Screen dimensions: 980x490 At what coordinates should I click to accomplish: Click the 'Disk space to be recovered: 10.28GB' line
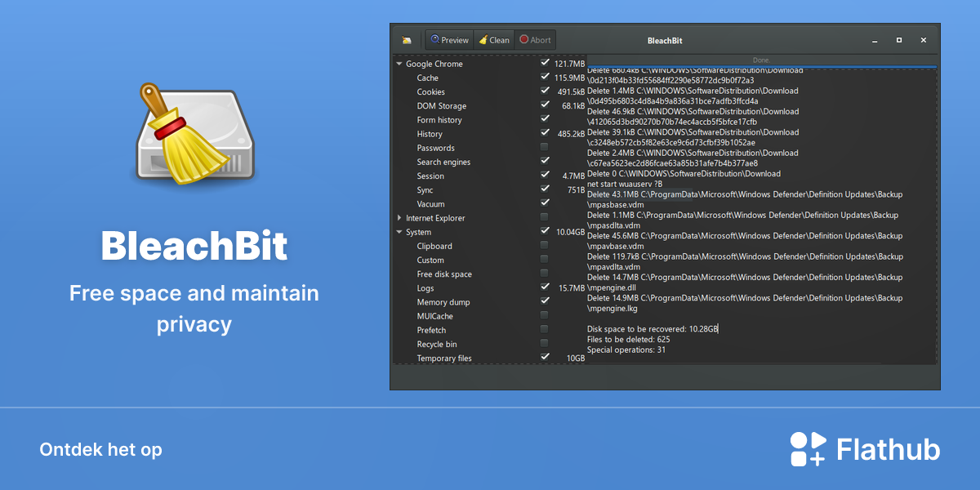click(x=653, y=329)
